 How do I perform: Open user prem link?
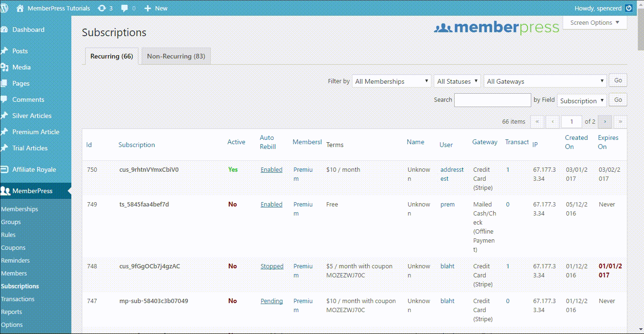click(x=448, y=204)
